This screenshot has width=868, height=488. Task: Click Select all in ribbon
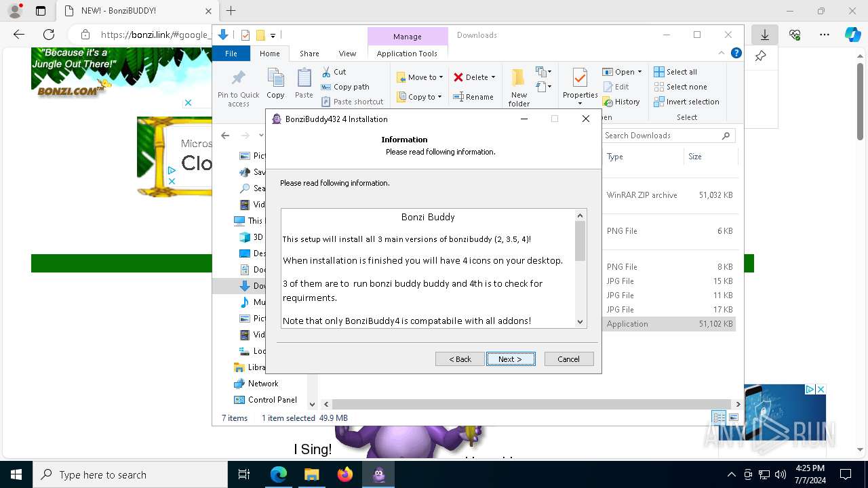coord(675,72)
